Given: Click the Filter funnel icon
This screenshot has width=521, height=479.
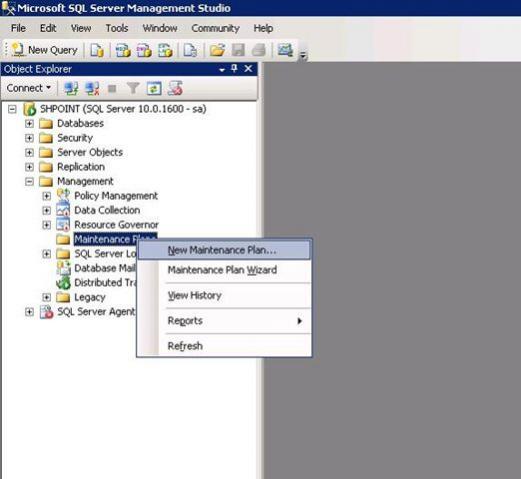Looking at the screenshot, I should 133,88.
